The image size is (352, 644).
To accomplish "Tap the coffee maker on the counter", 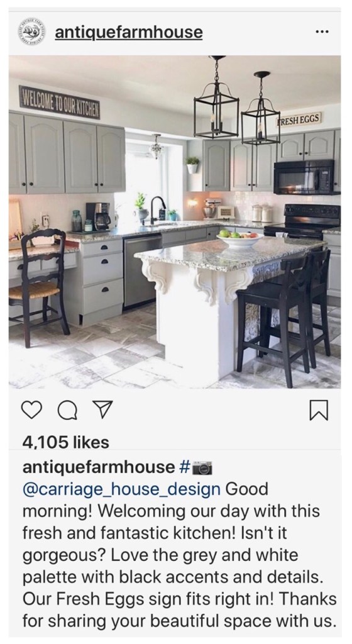I will tap(99, 216).
